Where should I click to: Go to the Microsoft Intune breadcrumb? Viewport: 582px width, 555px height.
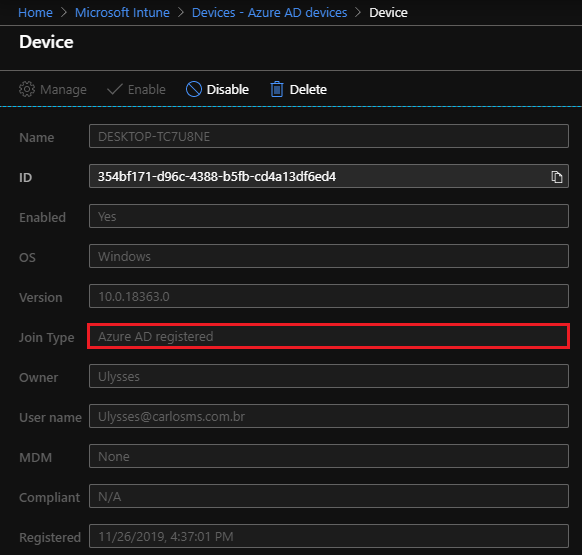pos(122,13)
